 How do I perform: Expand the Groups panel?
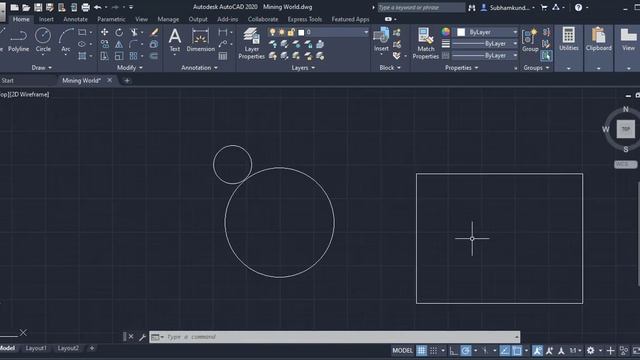pyautogui.click(x=536, y=68)
